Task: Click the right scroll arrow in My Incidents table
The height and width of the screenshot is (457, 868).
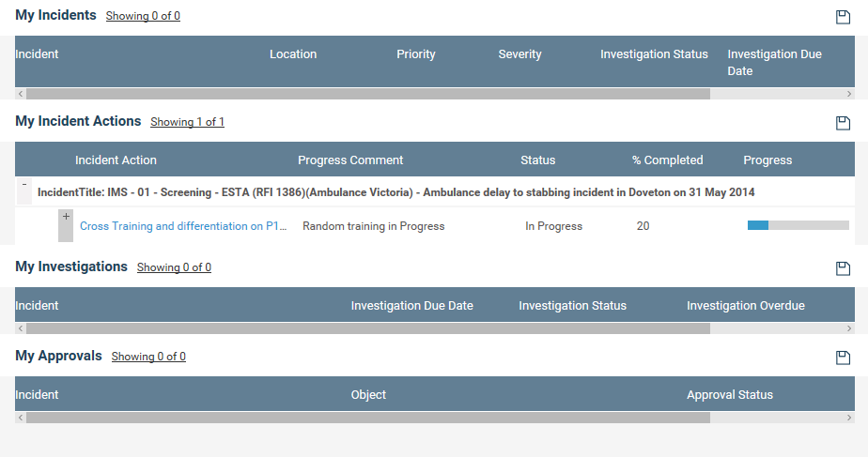Action: pos(849,94)
